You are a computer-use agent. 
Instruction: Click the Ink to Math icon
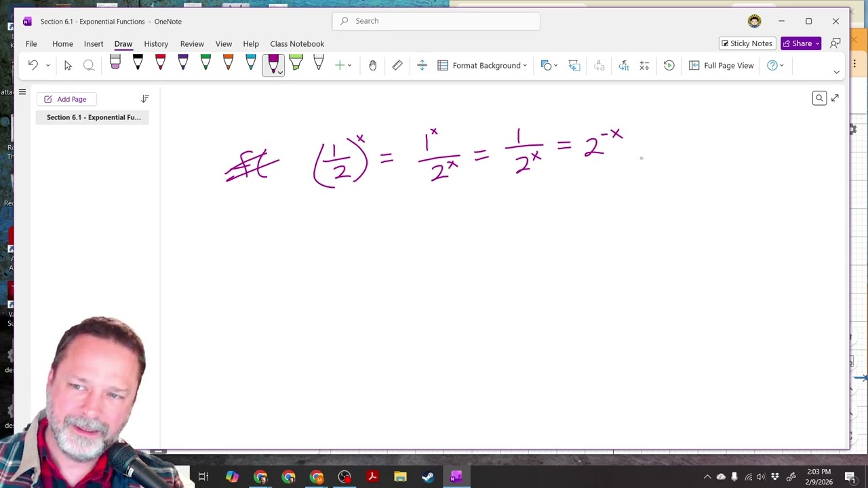[624, 65]
